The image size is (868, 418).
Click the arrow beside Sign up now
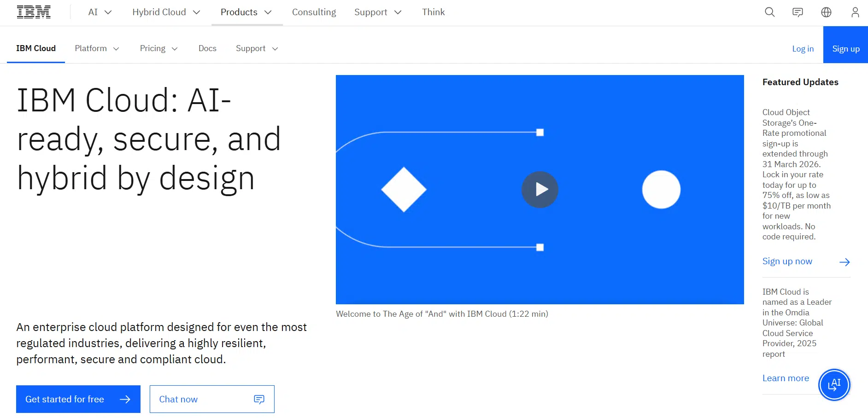(844, 262)
